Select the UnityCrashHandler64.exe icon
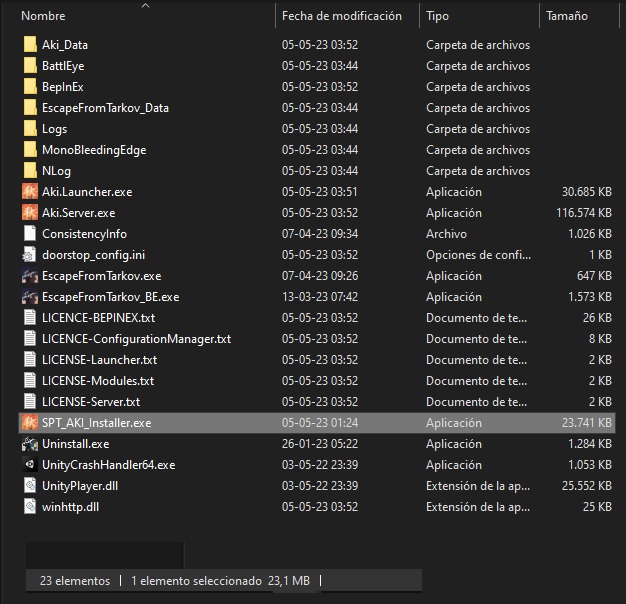 click(x=30, y=465)
